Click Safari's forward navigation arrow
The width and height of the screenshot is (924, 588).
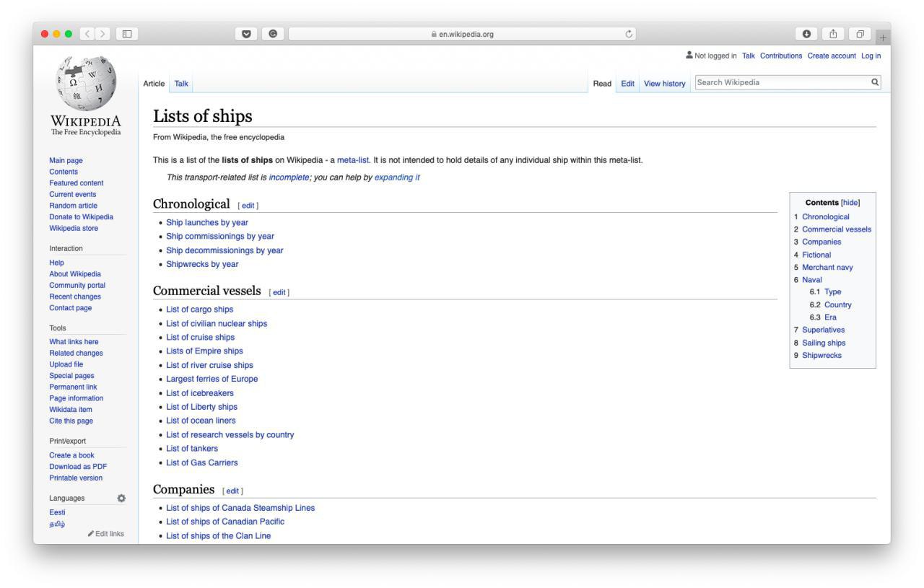(x=103, y=34)
